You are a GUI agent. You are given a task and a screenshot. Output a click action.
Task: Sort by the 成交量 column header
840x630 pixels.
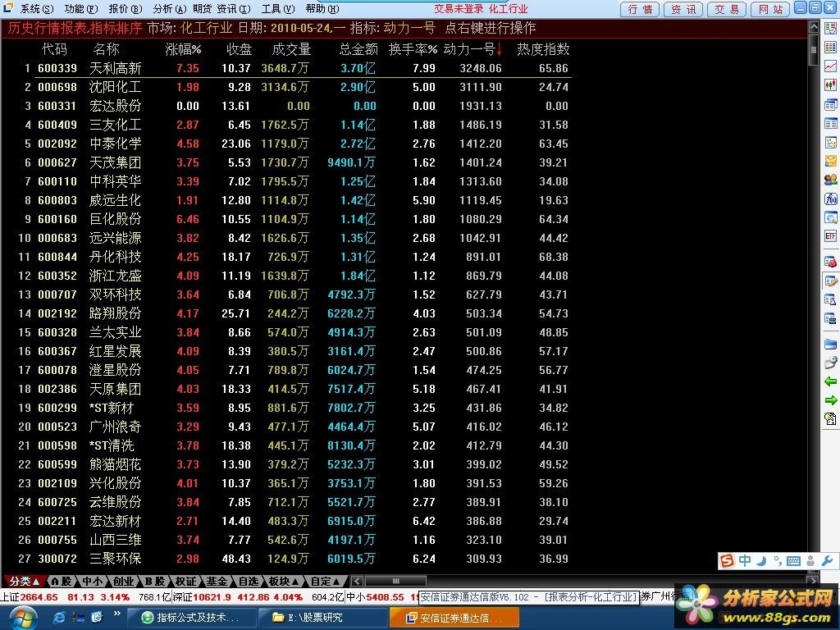(x=291, y=49)
